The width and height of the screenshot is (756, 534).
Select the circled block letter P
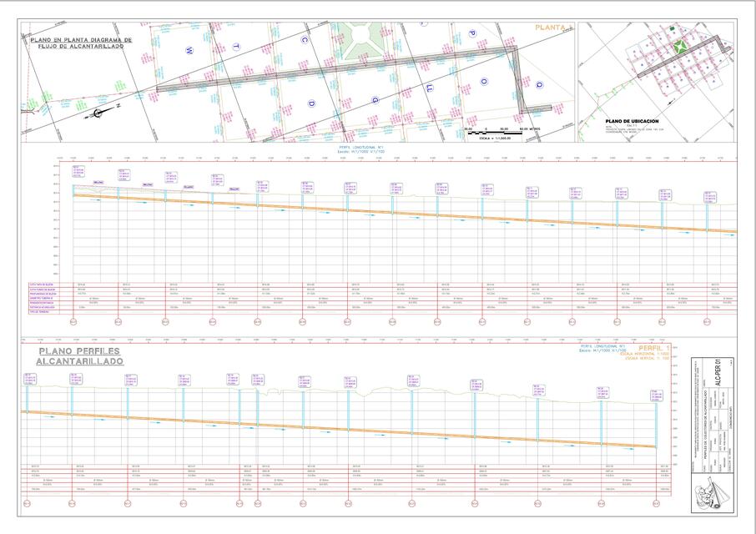[471, 34]
